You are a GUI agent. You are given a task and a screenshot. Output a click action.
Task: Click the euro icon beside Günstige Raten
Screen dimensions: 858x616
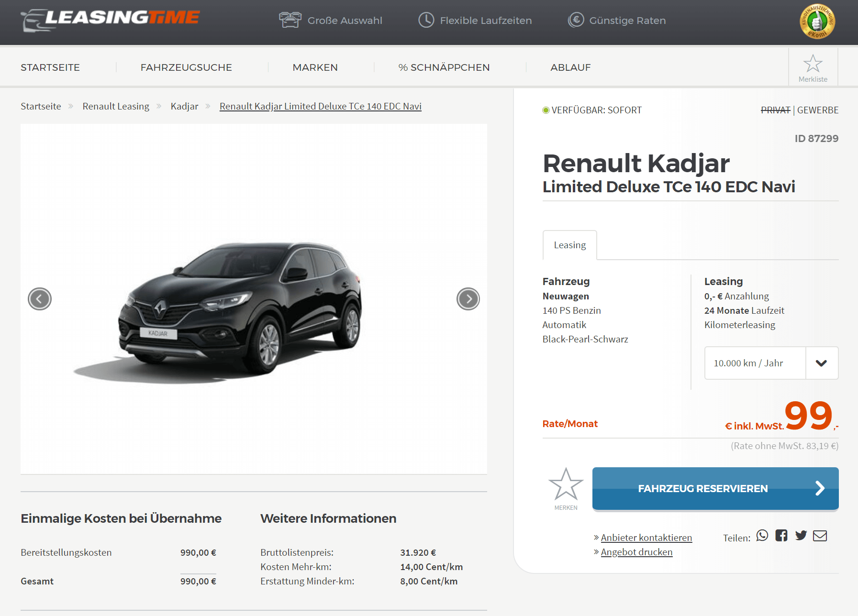[x=576, y=20]
